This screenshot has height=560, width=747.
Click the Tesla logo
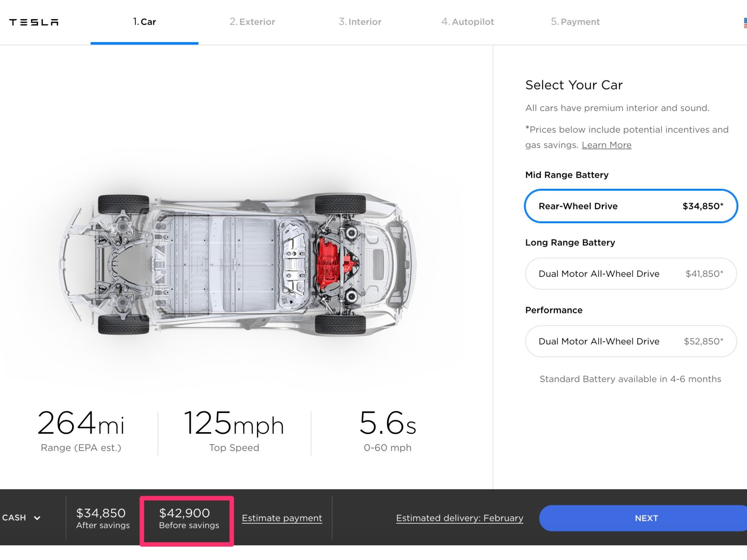tap(34, 22)
